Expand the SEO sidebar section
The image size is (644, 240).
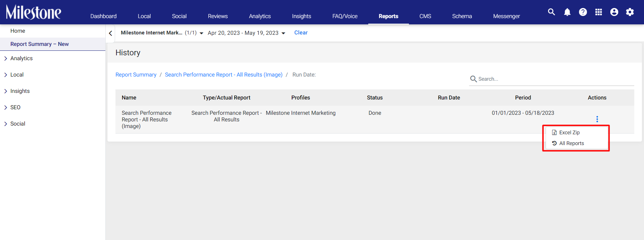click(6, 107)
